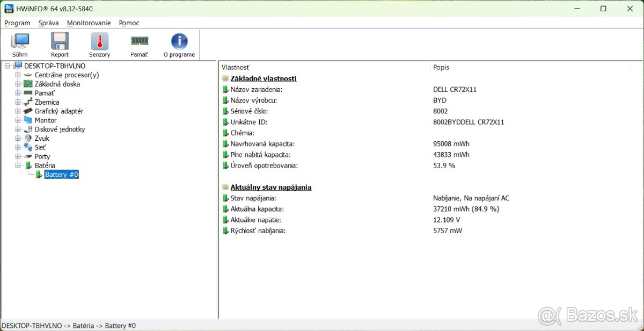The width and height of the screenshot is (644, 331).
Task: Click the Zvuk sound device icon
Action: 28,138
